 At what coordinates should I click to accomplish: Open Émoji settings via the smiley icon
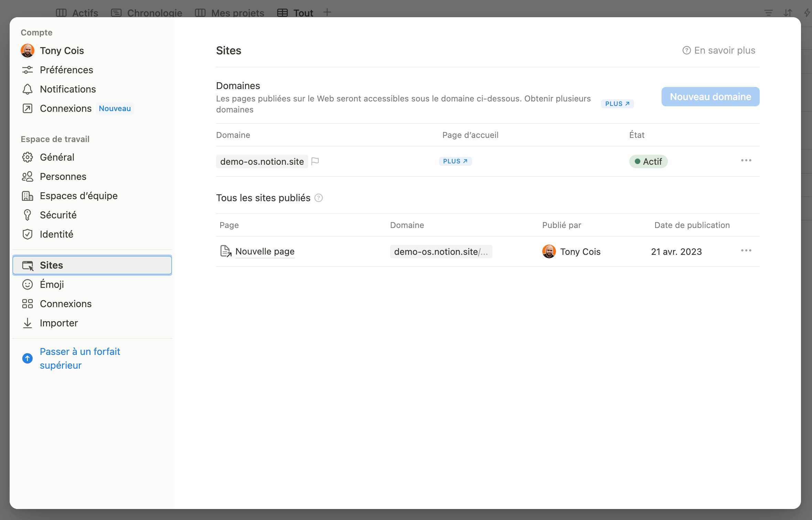[x=28, y=284]
